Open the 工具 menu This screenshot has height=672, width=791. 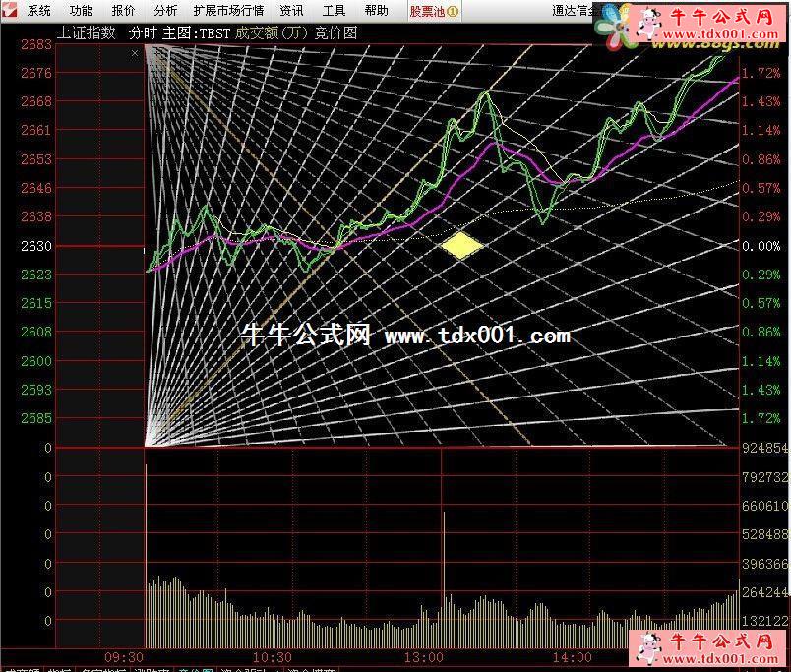click(x=335, y=11)
